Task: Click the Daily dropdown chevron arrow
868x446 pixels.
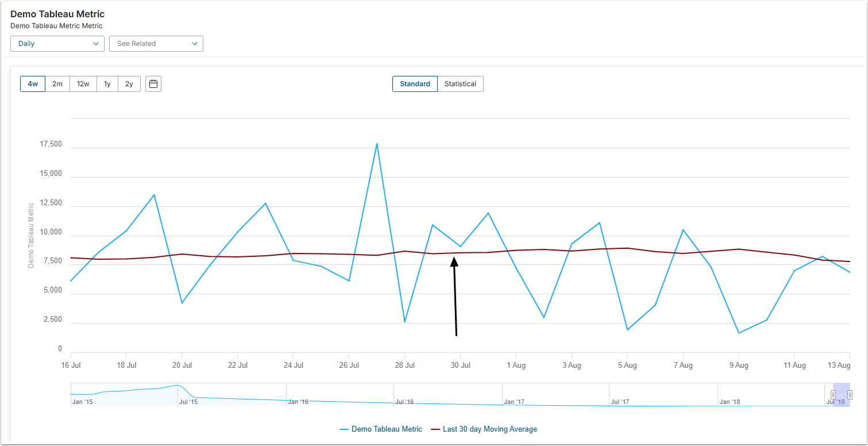Action: [x=96, y=44]
